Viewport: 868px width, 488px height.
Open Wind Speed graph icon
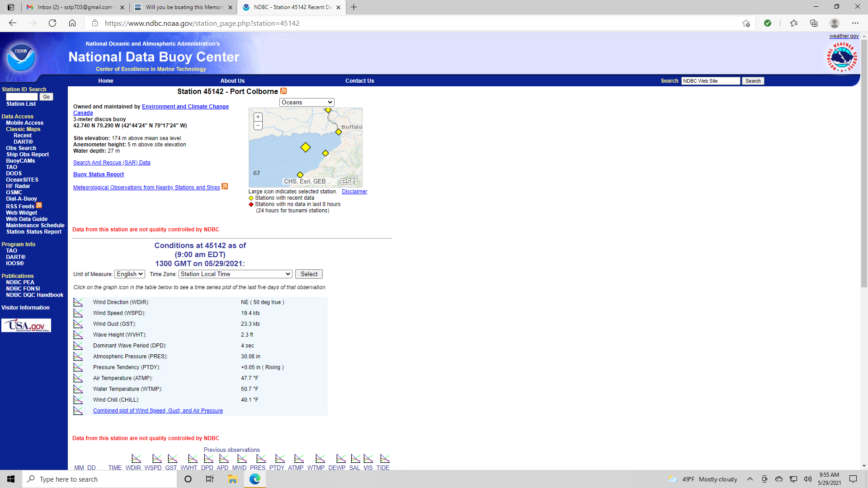point(78,313)
